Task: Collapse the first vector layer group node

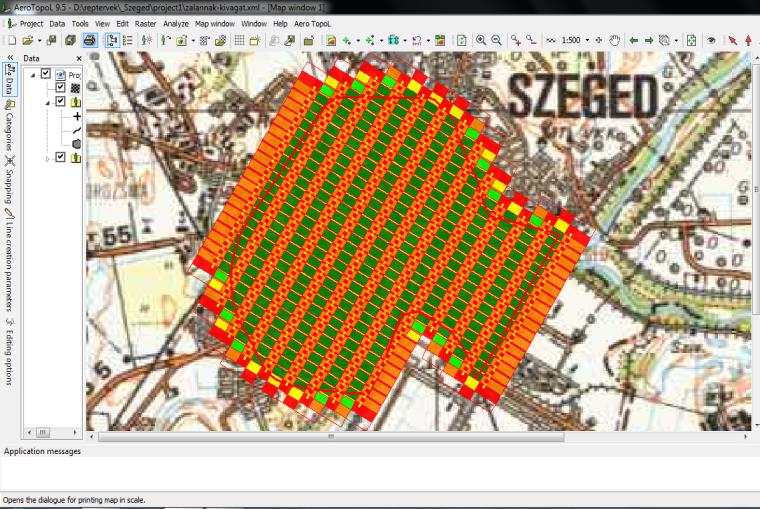Action: [x=48, y=103]
